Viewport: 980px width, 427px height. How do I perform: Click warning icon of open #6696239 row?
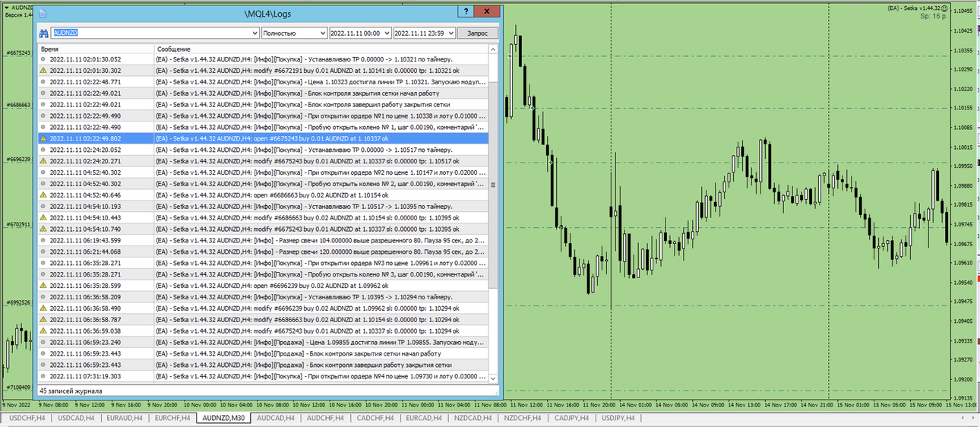(43, 286)
